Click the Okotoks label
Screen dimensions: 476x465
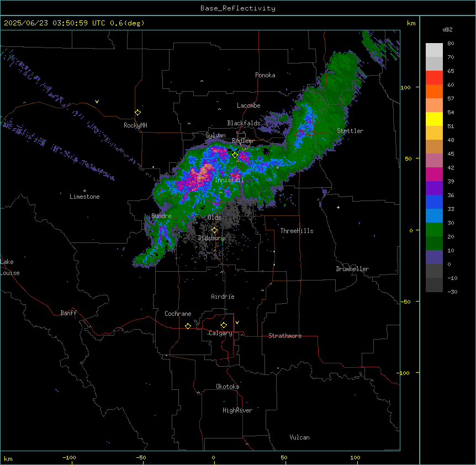(228, 387)
